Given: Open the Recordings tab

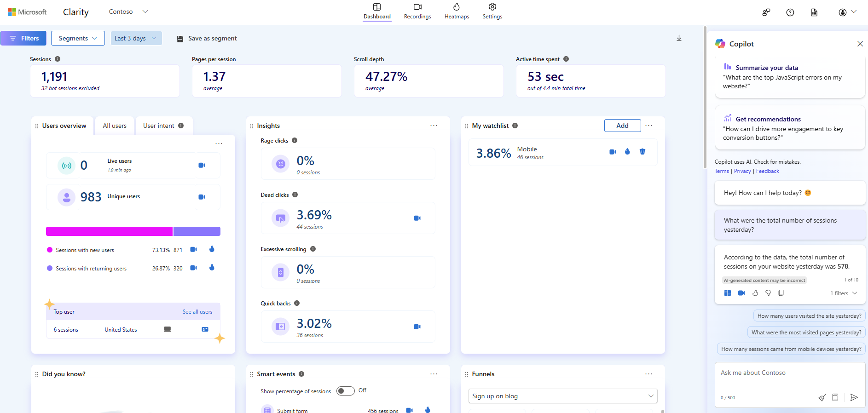Looking at the screenshot, I should tap(417, 11).
